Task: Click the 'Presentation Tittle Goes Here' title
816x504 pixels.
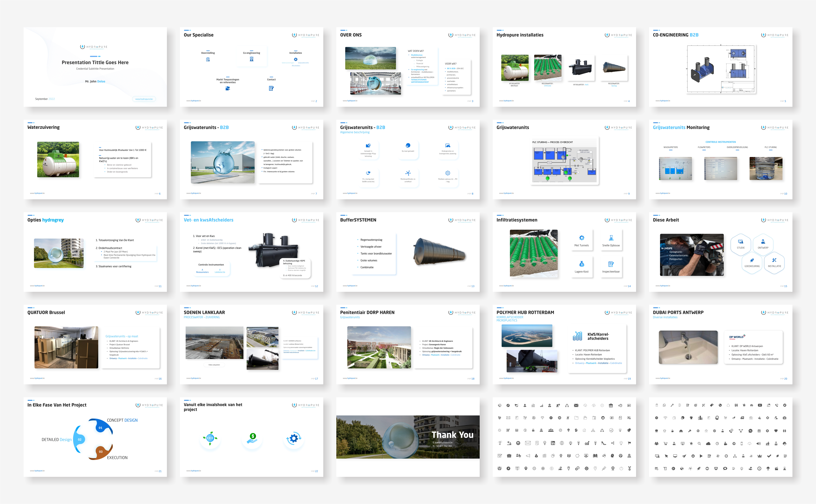Action: click(x=95, y=62)
